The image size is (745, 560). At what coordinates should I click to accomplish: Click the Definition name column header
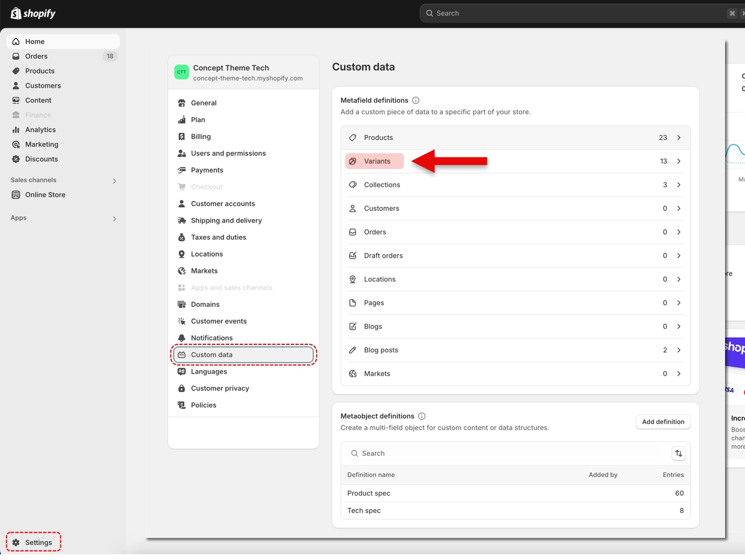click(371, 475)
